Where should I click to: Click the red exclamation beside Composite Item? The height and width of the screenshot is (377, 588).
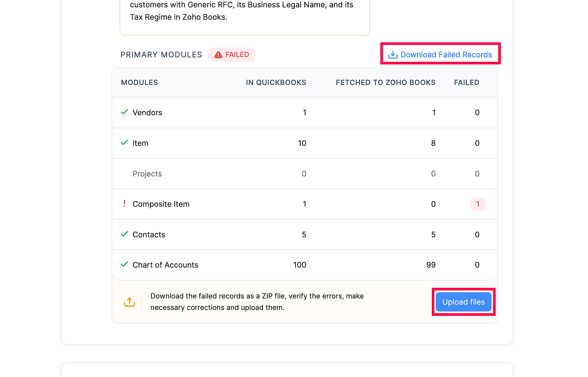124,203
